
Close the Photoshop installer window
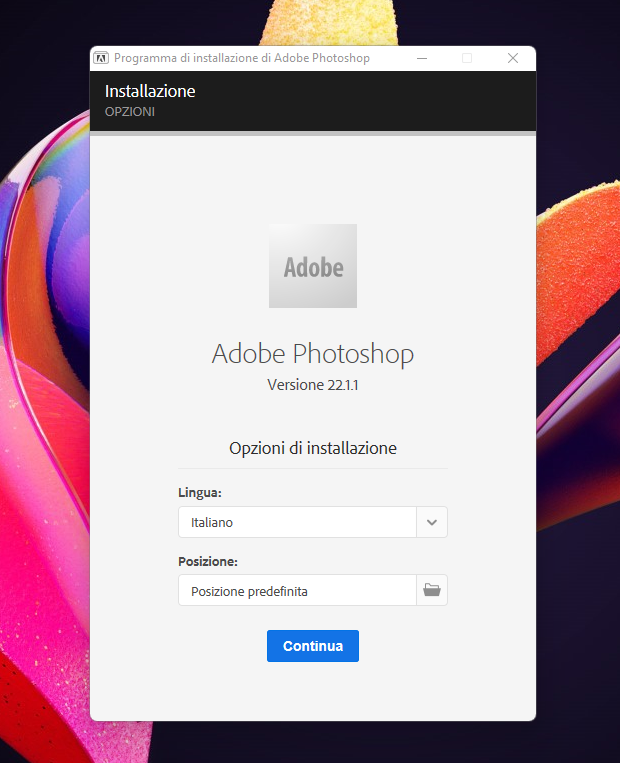[x=513, y=58]
